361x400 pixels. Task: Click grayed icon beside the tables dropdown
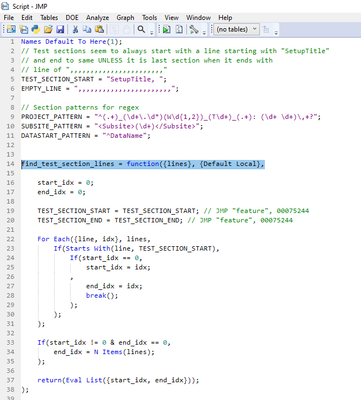(266, 29)
